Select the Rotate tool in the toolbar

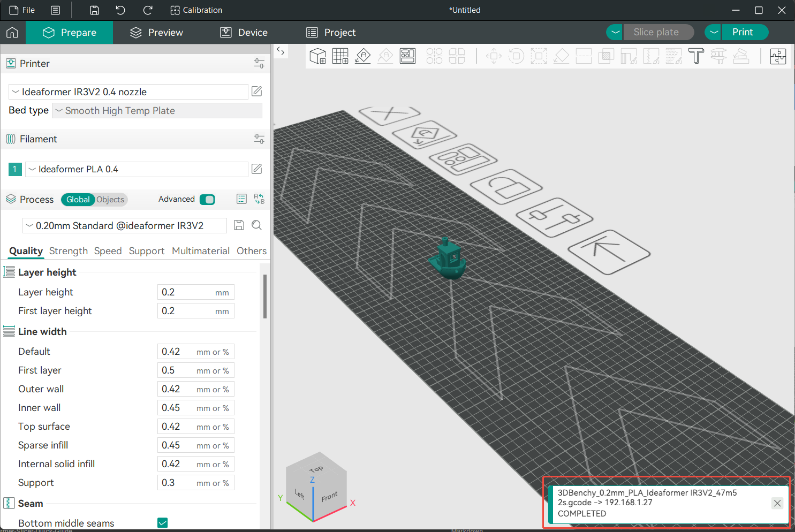pyautogui.click(x=516, y=56)
